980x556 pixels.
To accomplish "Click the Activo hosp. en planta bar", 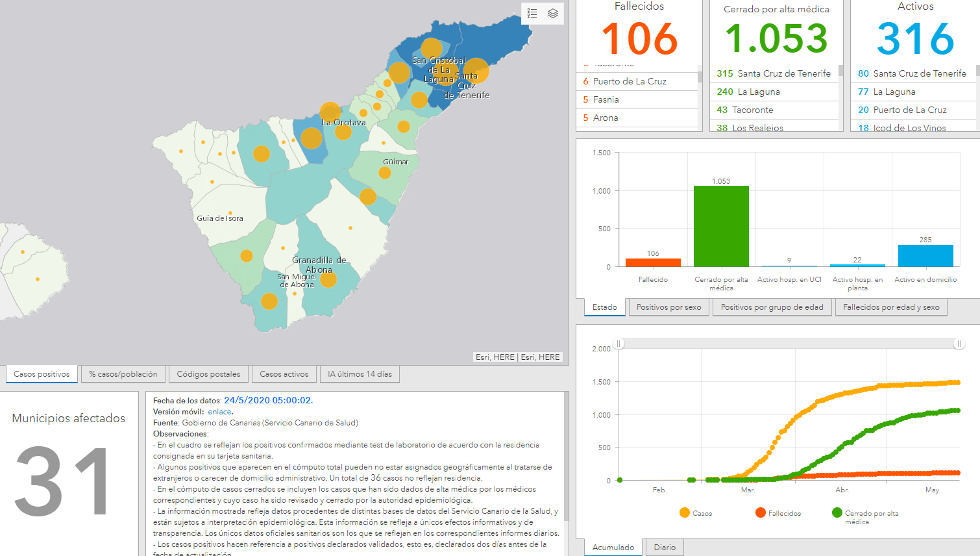I will tap(857, 266).
